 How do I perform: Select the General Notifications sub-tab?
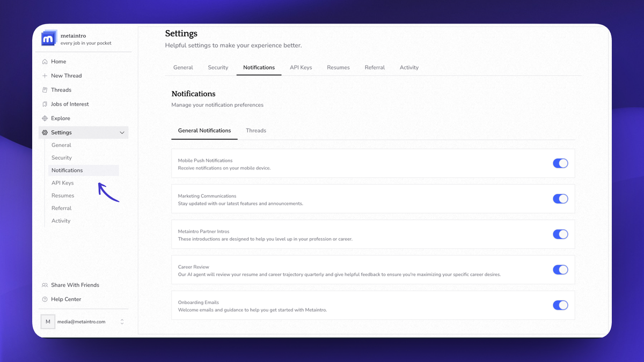[204, 130]
